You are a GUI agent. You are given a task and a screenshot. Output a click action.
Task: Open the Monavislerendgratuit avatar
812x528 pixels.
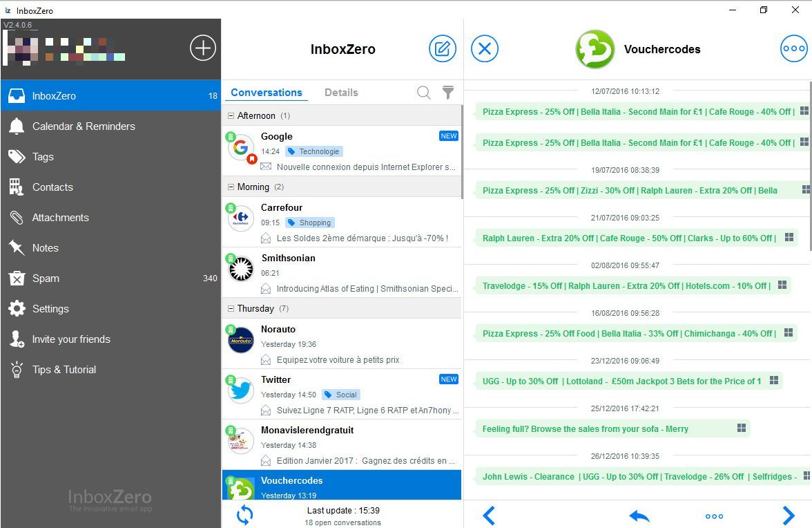241,441
